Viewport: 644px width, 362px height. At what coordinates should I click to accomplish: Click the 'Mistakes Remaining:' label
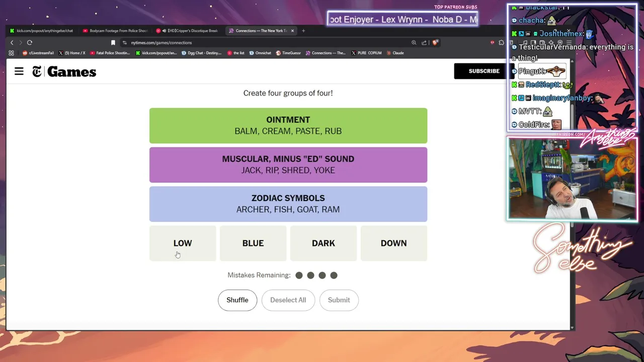(259, 275)
